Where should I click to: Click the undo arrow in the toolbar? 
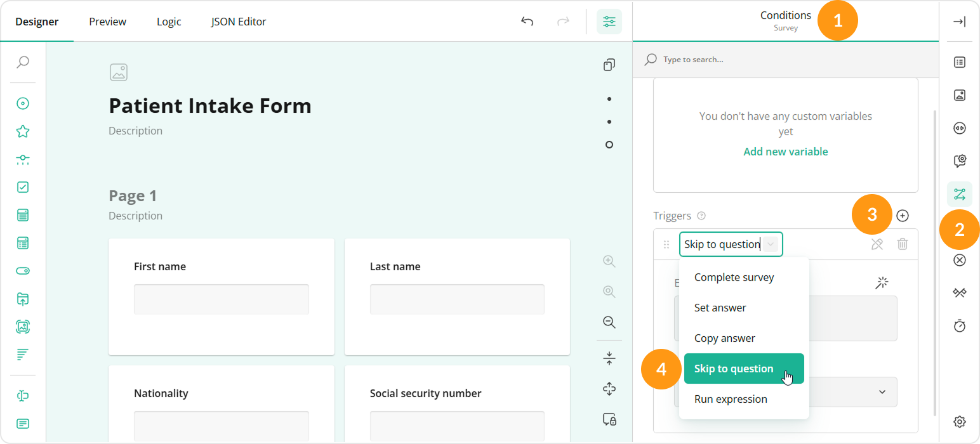(527, 21)
